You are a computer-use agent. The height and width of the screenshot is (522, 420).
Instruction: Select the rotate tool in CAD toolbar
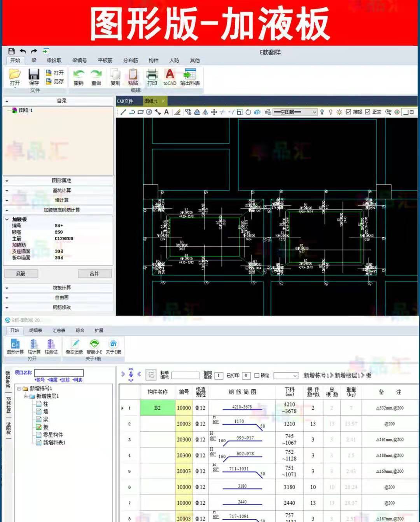248,112
